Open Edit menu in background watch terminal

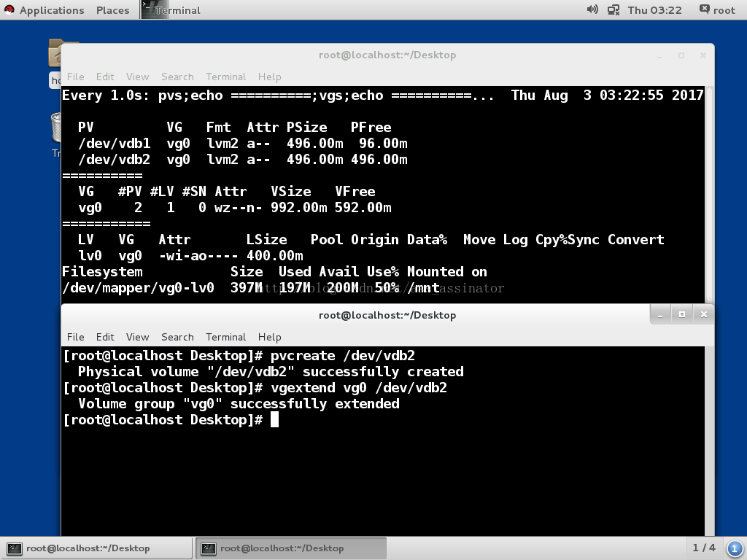pyautogui.click(x=105, y=77)
